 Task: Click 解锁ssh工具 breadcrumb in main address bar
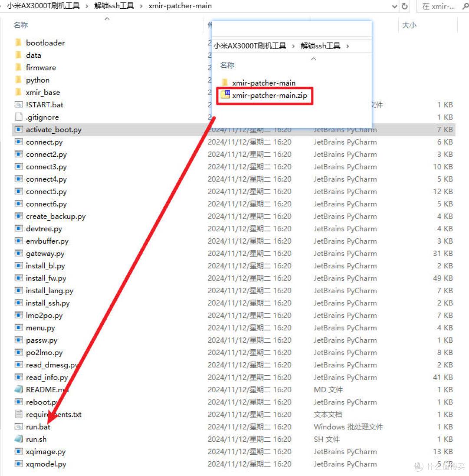pos(114,6)
